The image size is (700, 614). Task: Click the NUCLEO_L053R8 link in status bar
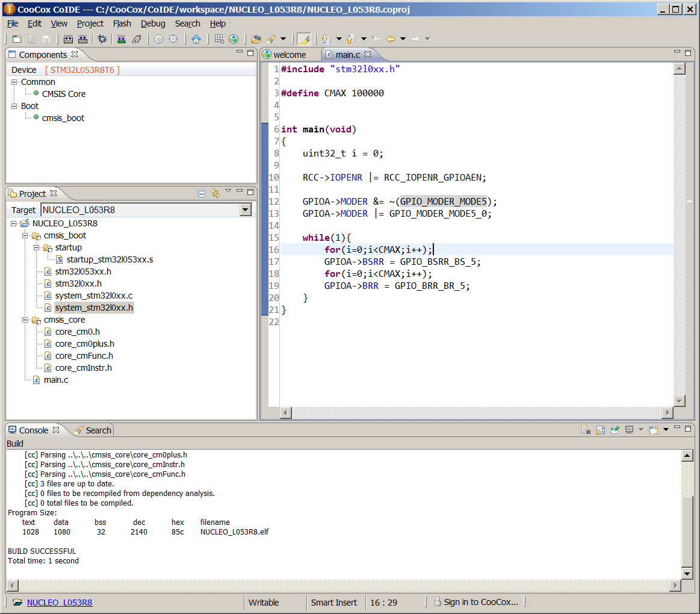59,602
